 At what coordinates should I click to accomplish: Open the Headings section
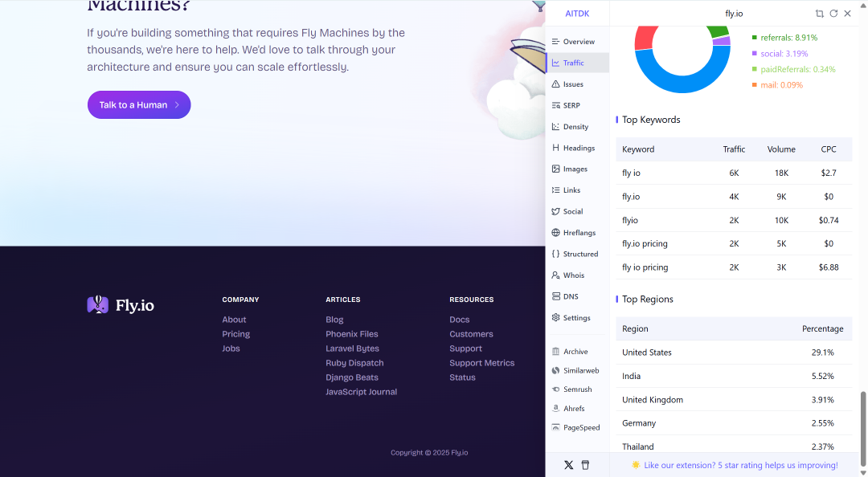577,148
